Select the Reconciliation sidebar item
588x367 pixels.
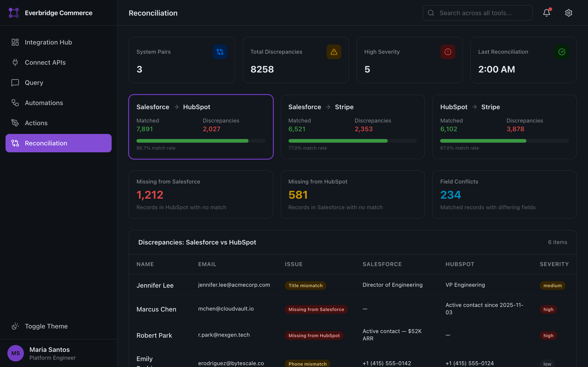click(x=46, y=143)
